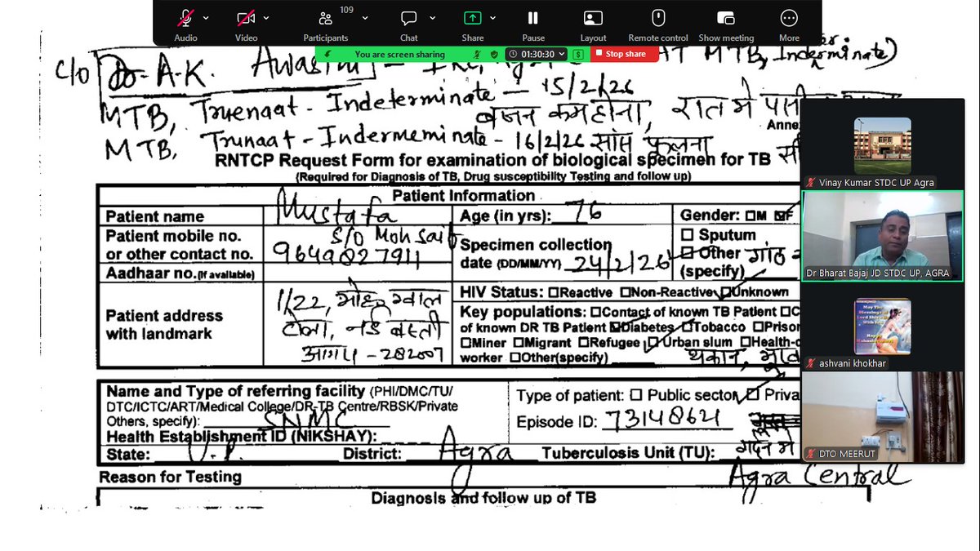Tick the Public sector checkbox

click(x=636, y=396)
